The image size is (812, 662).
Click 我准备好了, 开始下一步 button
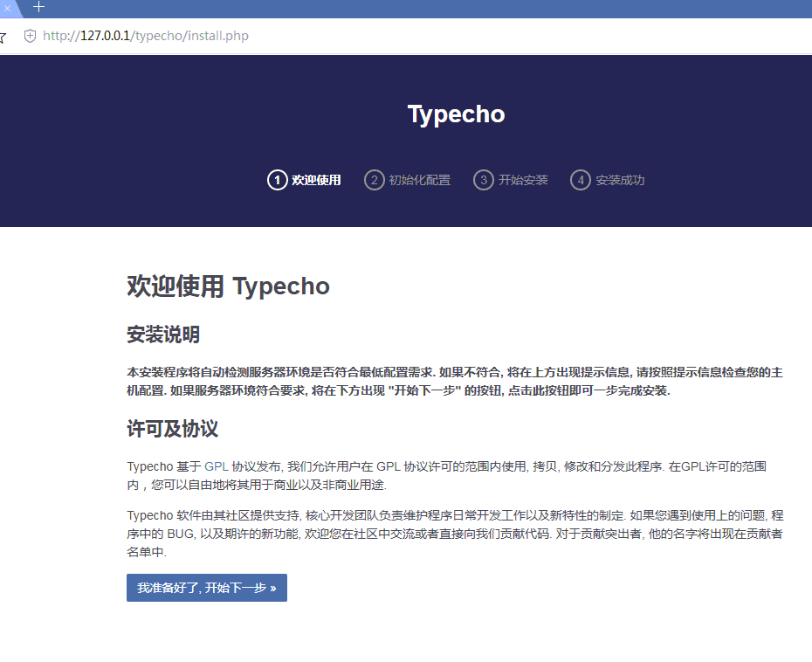pyautogui.click(x=207, y=588)
